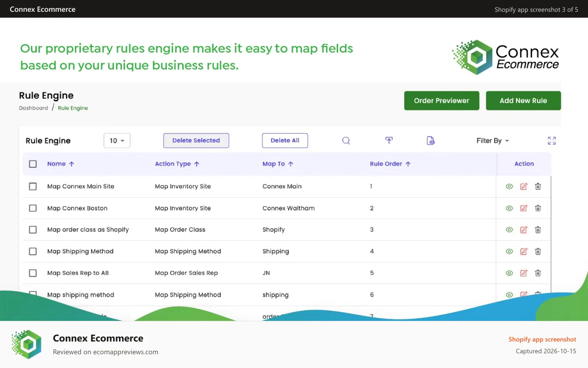The height and width of the screenshot is (368, 588).
Task: Click the 'Connex Waltham' Map To cell
Action: click(x=289, y=208)
